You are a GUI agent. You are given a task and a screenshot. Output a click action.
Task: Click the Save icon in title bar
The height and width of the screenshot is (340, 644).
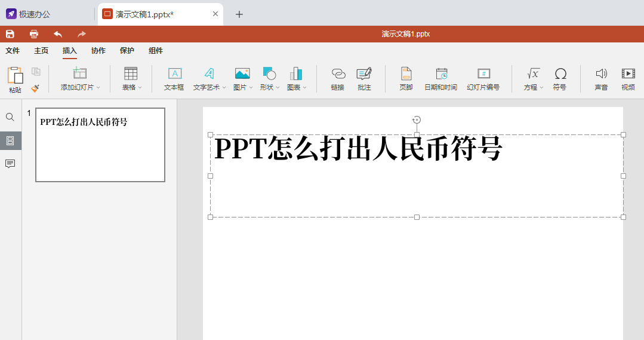[10, 34]
